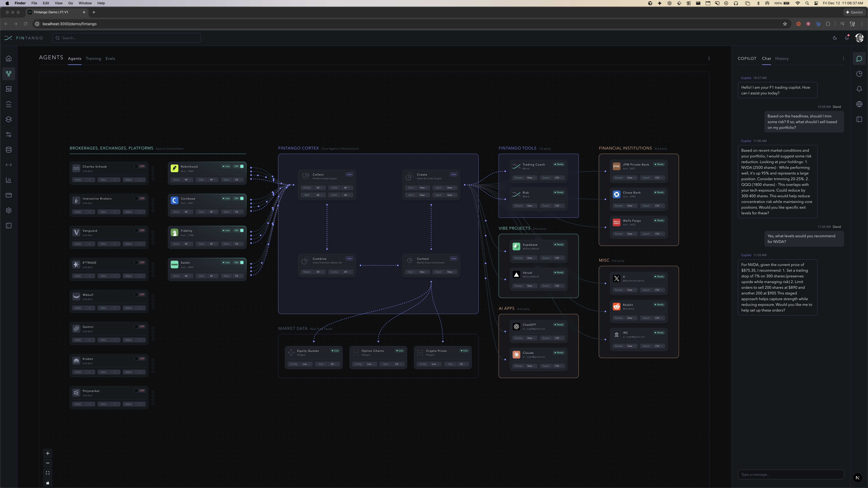868x488 pixels.
Task: Turn off the Kalshi ON switch
Action: (239, 262)
